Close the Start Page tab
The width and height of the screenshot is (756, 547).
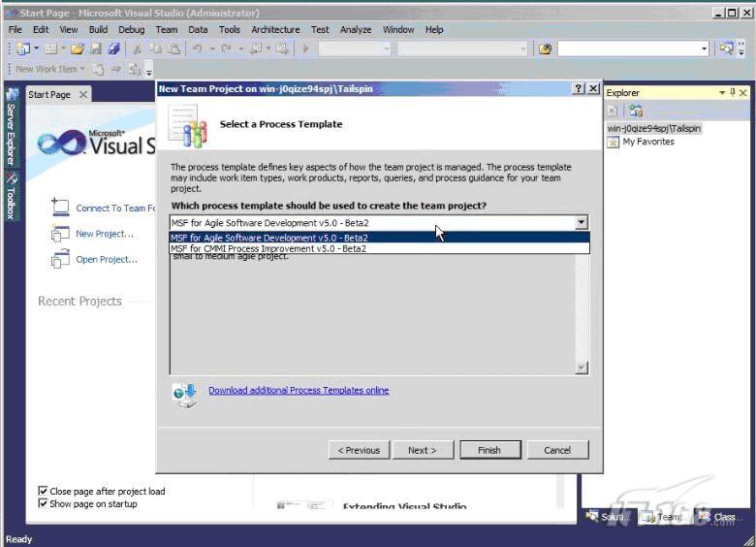point(83,94)
